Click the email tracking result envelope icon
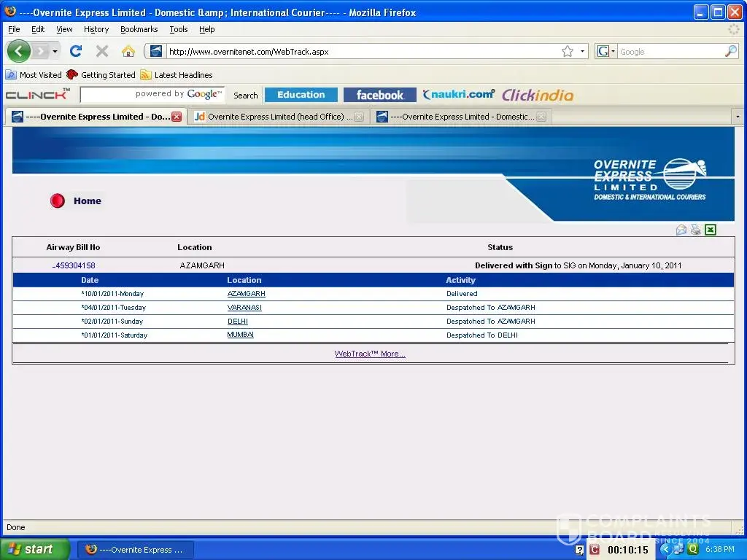This screenshot has width=747, height=560. pos(681,230)
